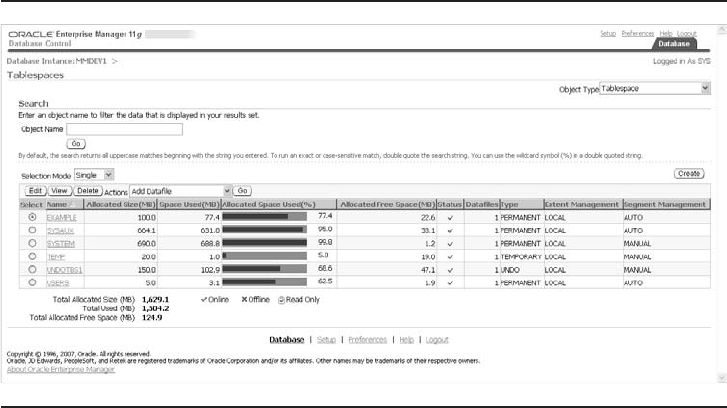Click the EXAMPLE row online status checkmark

point(450,217)
